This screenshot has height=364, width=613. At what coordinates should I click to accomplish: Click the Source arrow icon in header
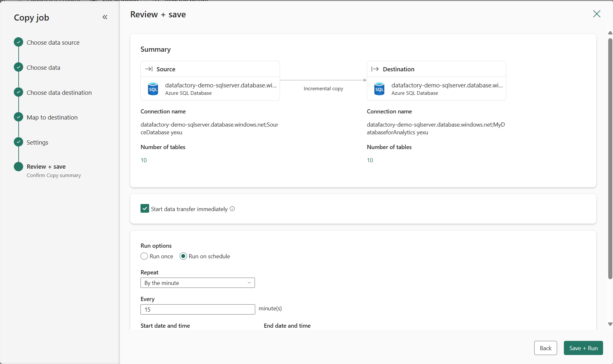click(149, 69)
